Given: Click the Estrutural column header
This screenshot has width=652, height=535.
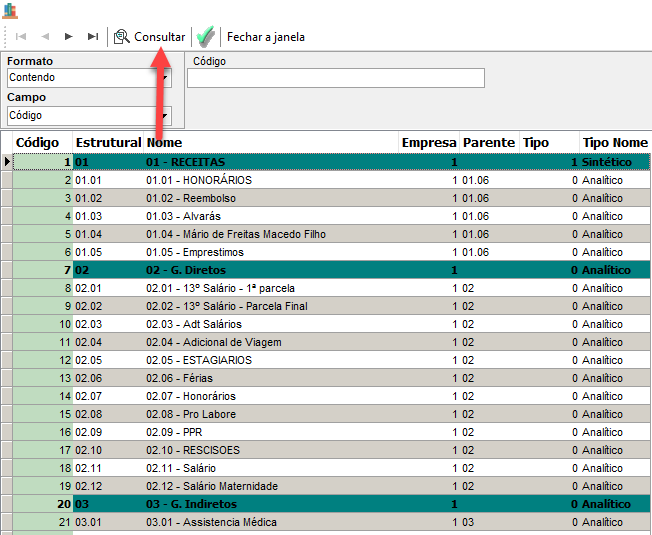Looking at the screenshot, I should tap(108, 143).
